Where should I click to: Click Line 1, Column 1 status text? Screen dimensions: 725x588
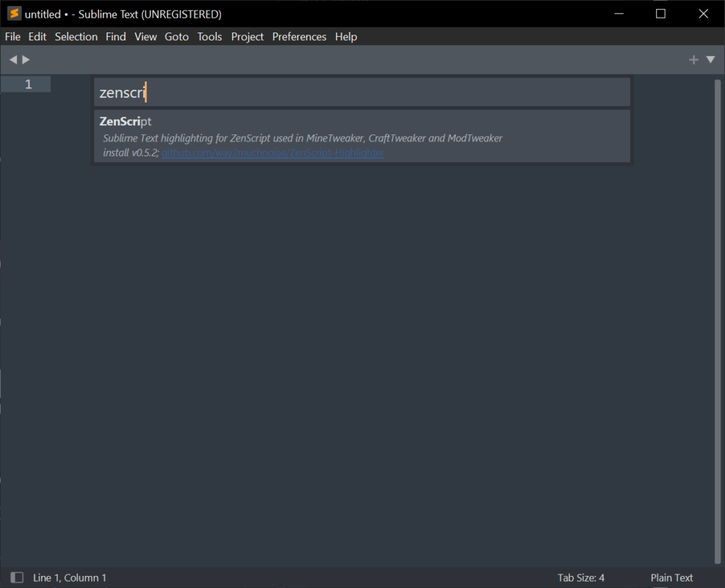[70, 578]
